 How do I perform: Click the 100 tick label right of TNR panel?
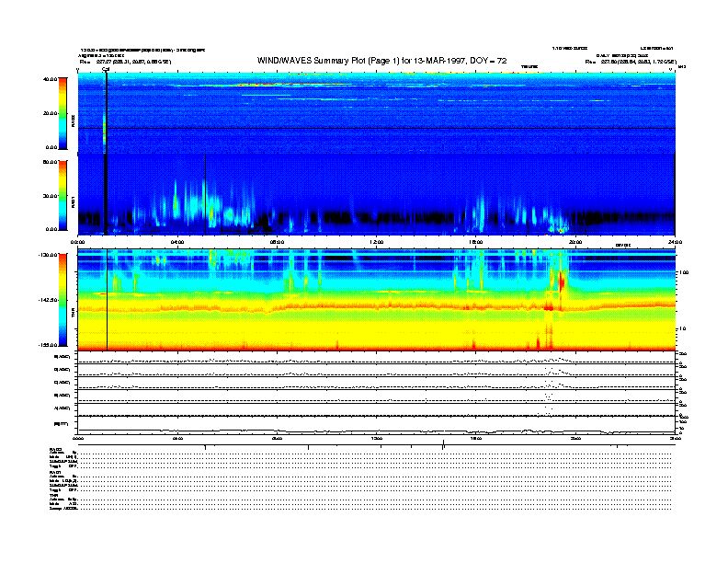coord(684,272)
